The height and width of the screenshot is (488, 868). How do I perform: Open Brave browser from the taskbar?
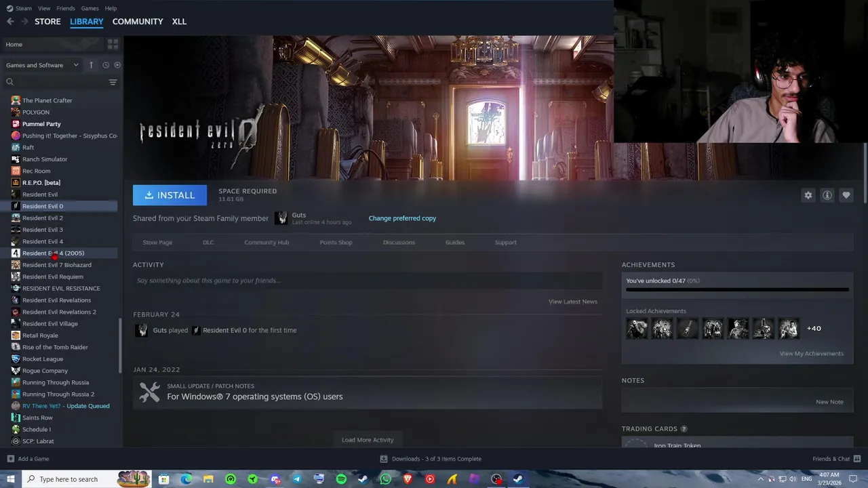[408, 479]
